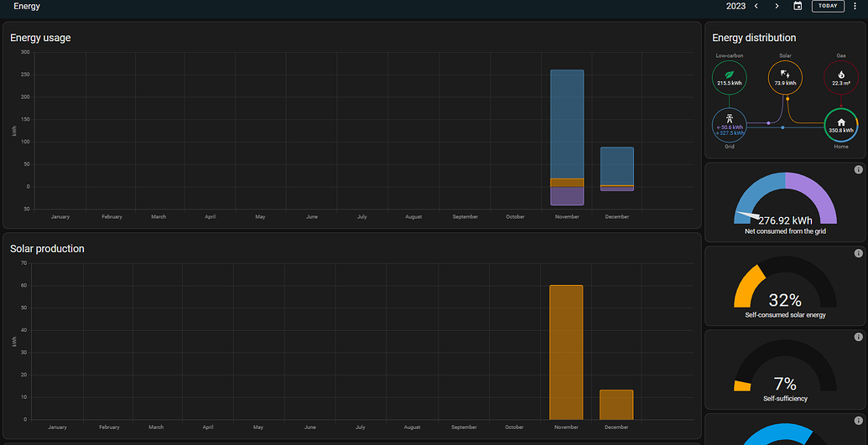The width and height of the screenshot is (868, 445).
Task: Open info icon on Self-sufficiency card
Action: click(859, 337)
